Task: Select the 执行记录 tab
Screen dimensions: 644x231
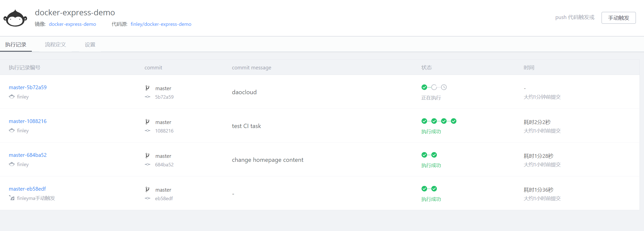Action: coord(16,45)
